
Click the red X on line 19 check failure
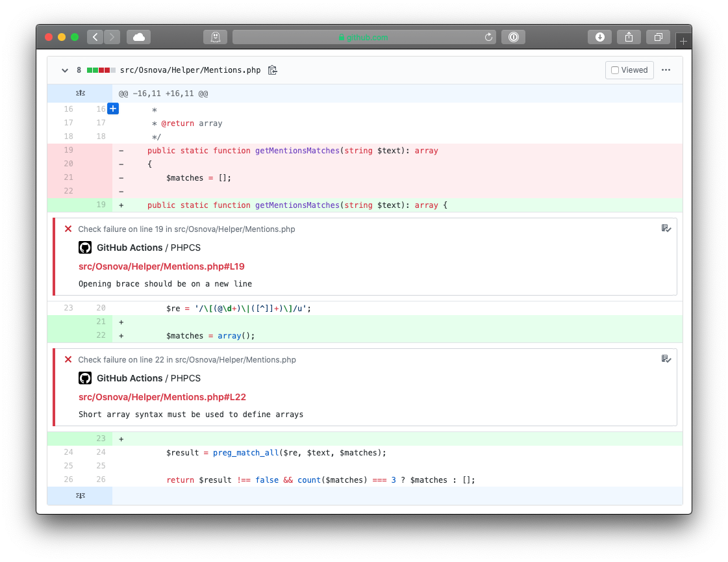(68, 229)
